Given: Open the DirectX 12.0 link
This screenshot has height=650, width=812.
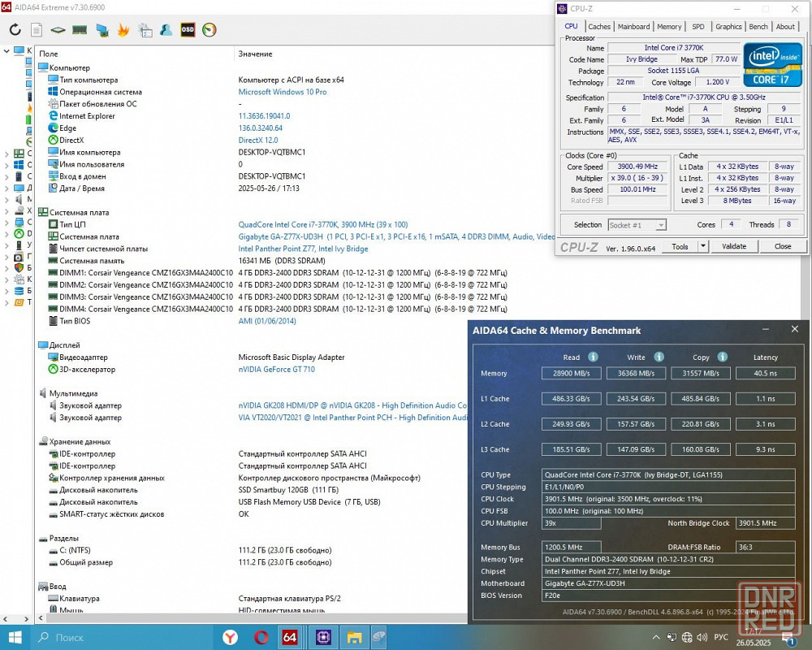Looking at the screenshot, I should tap(258, 140).
